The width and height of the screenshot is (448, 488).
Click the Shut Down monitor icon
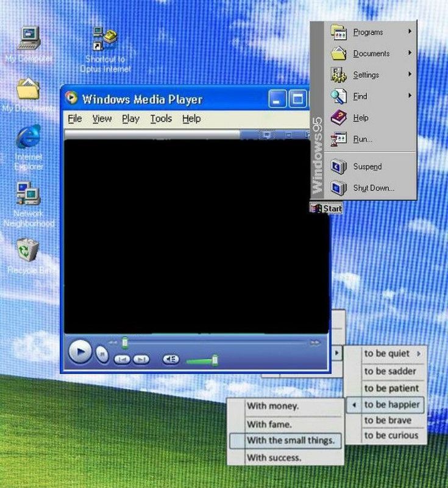[338, 188]
